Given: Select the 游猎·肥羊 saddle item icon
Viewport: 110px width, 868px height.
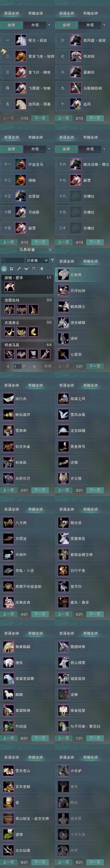Looking at the screenshot, I should tap(9, 287).
